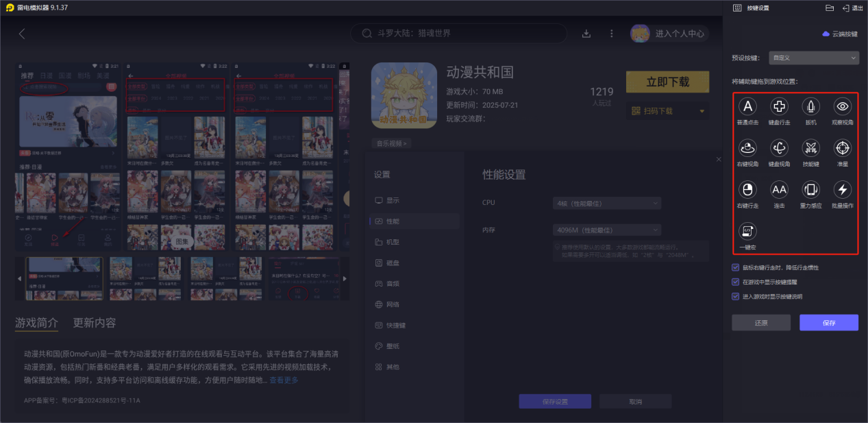Image resolution: width=868 pixels, height=423 pixels.
Task: Expand the 扫码下载 dropdown arrow
Action: (702, 111)
